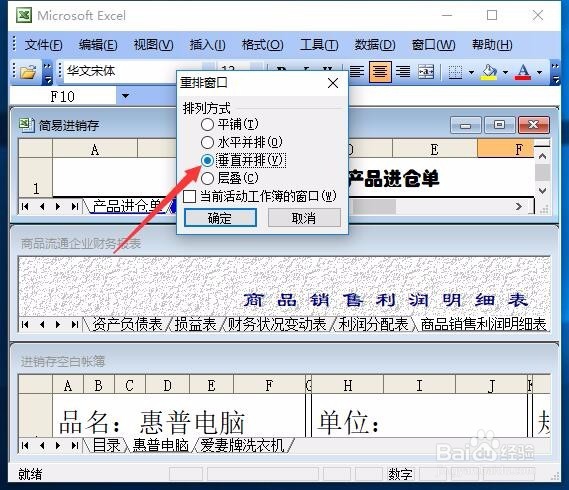Toggle the center alignment icon
569x490 pixels.
(x=380, y=72)
